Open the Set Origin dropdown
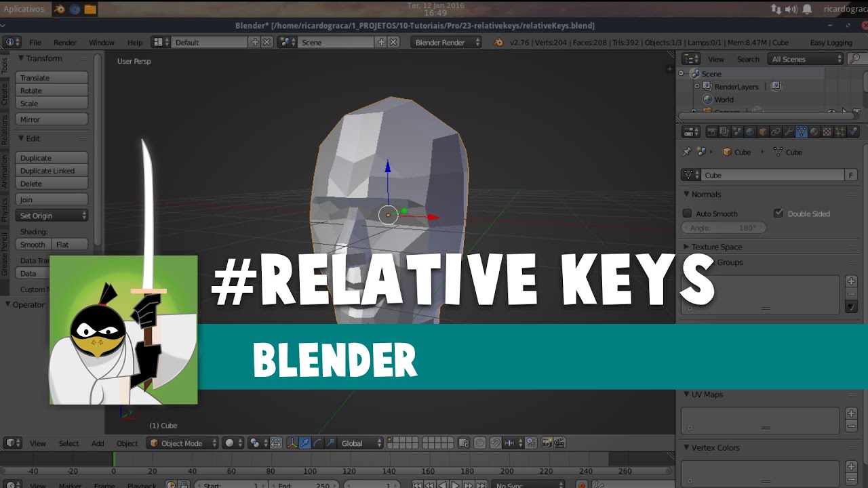The height and width of the screenshot is (488, 868). pyautogui.click(x=52, y=216)
